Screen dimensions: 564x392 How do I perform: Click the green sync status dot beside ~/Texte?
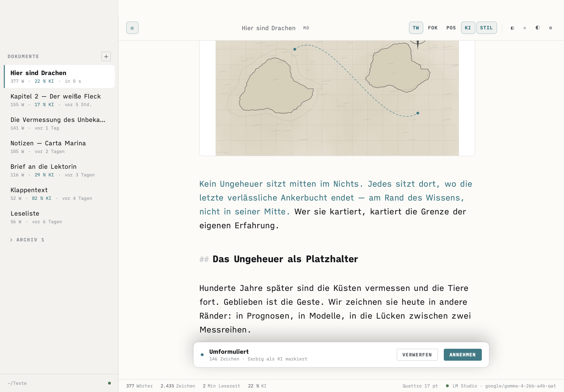click(x=109, y=383)
